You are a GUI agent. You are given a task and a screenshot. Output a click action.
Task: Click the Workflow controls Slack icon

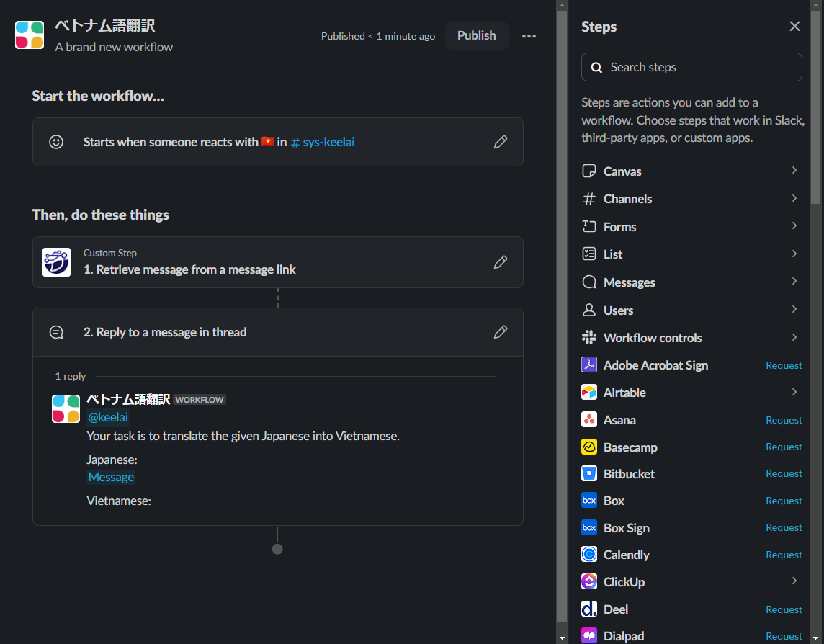click(x=589, y=338)
